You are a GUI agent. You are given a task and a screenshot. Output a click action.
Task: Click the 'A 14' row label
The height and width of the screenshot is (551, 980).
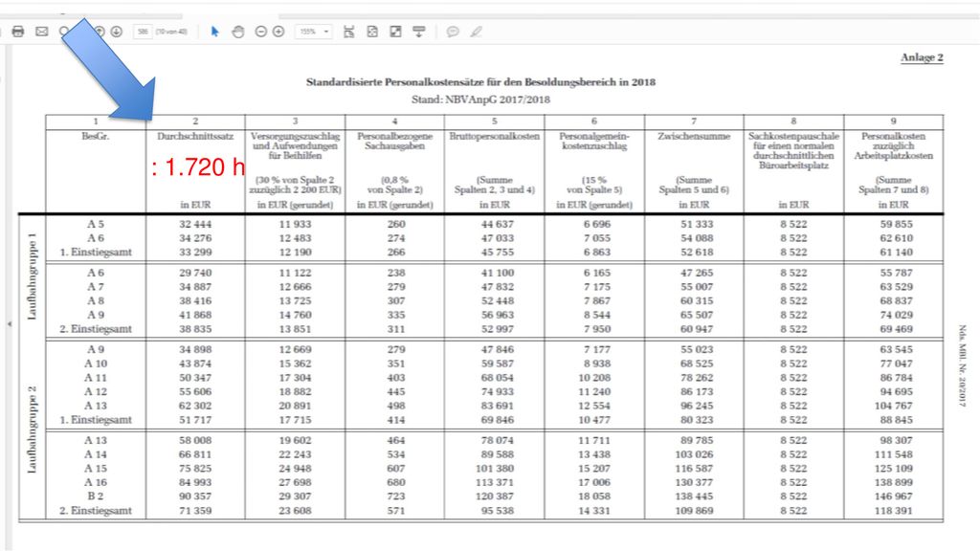96,454
